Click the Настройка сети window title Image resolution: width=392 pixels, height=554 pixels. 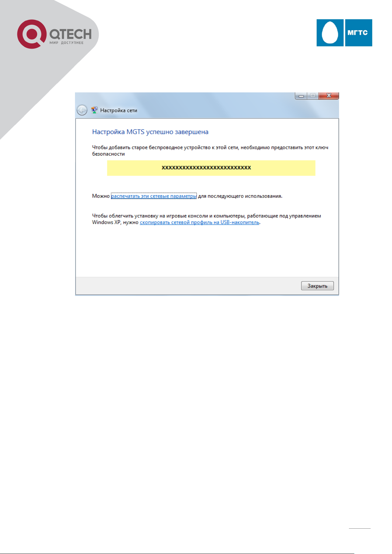tap(119, 110)
